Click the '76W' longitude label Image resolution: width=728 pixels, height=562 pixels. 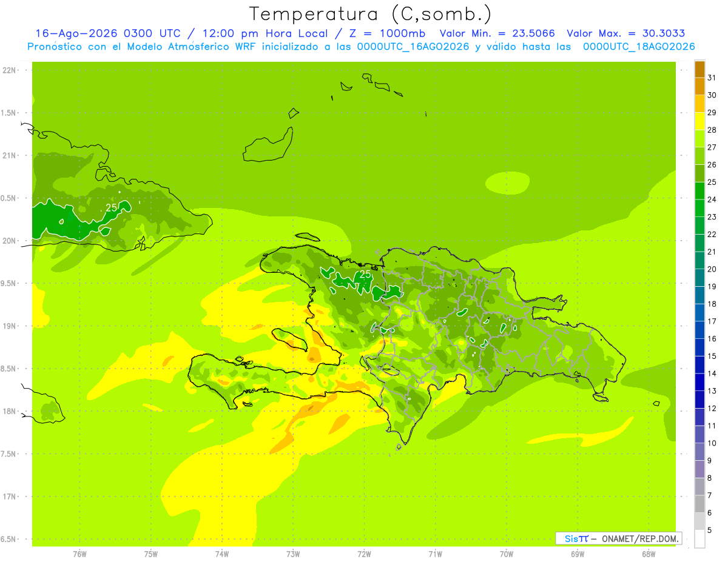click(79, 554)
